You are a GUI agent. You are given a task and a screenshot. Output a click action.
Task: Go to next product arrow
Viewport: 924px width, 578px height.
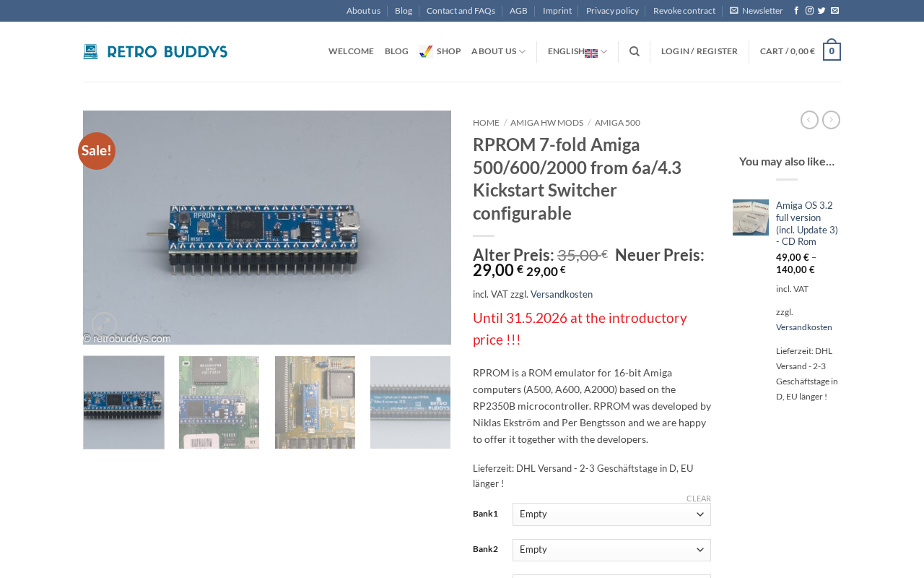pos(831,120)
